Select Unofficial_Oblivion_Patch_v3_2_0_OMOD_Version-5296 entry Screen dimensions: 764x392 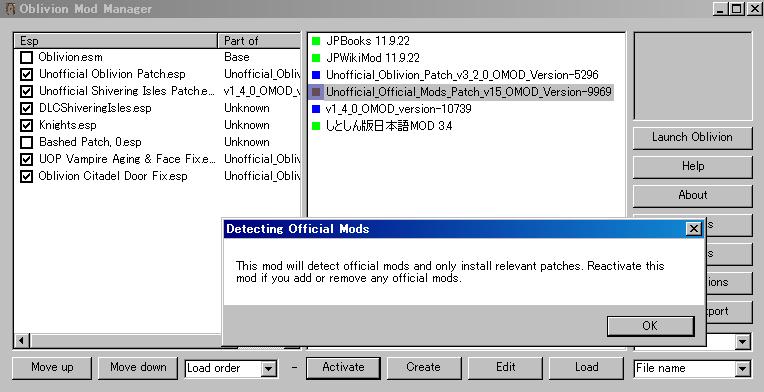click(x=462, y=75)
